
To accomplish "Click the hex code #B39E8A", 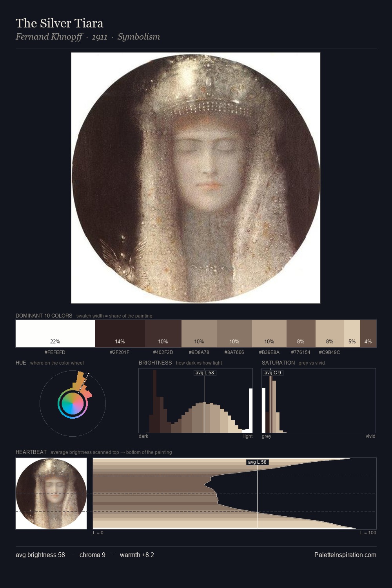I will coord(269,352).
